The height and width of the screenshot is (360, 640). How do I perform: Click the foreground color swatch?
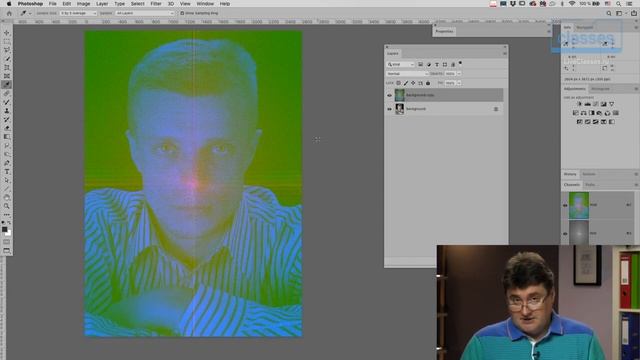(x=4, y=229)
